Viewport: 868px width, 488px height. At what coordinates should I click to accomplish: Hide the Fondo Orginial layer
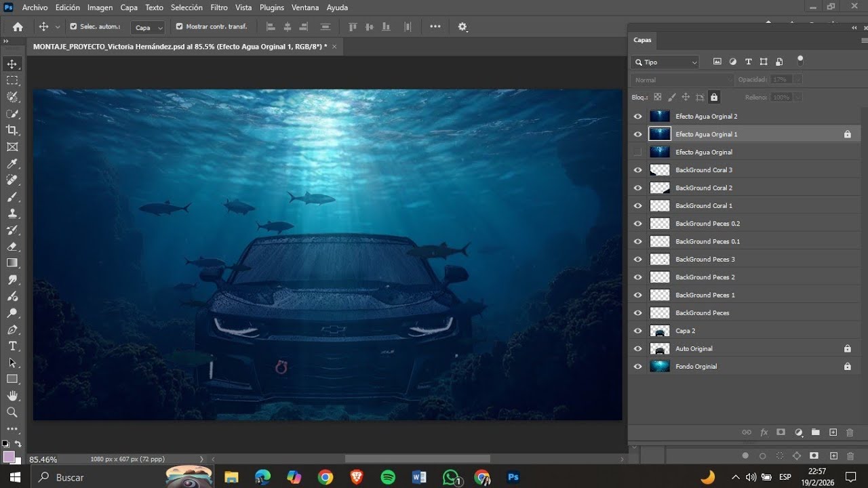(637, 367)
